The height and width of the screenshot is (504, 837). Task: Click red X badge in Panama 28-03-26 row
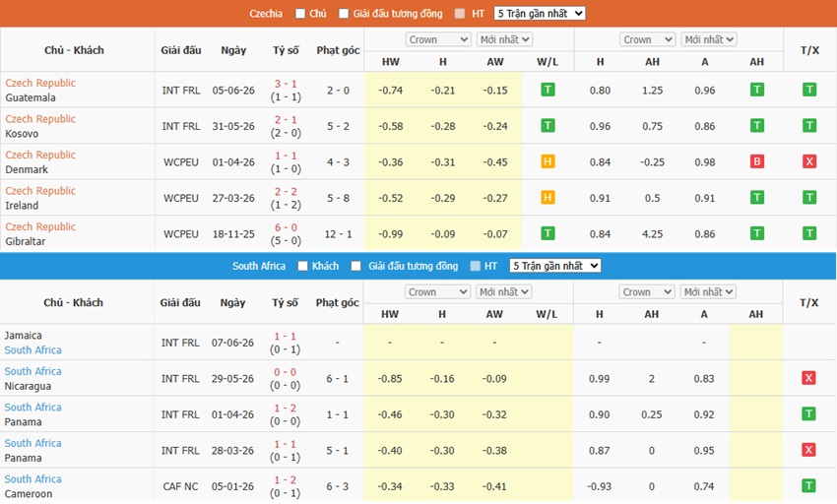[808, 450]
